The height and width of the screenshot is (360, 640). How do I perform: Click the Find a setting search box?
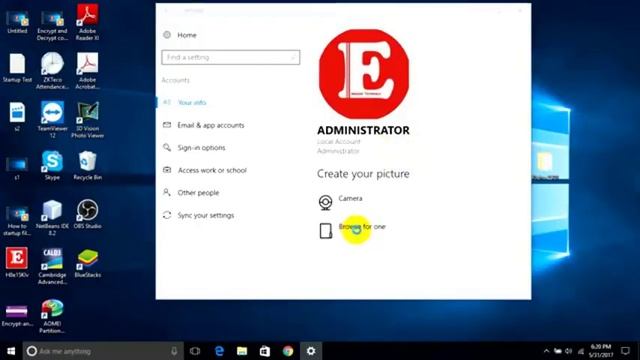coord(231,57)
